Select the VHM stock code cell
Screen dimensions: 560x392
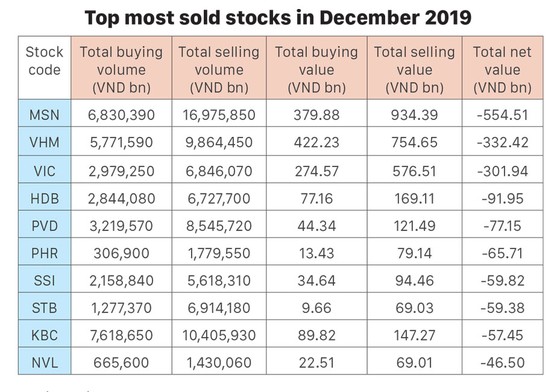pos(45,141)
